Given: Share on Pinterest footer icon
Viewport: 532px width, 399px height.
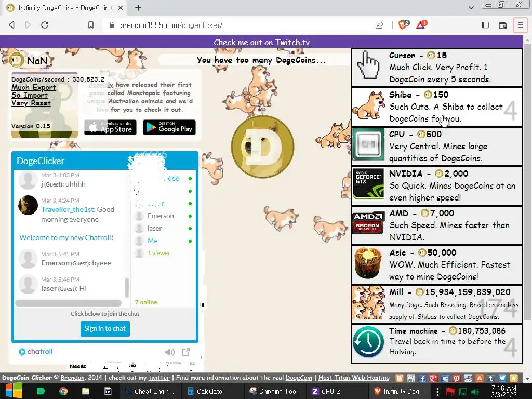Looking at the screenshot, I should 457,378.
